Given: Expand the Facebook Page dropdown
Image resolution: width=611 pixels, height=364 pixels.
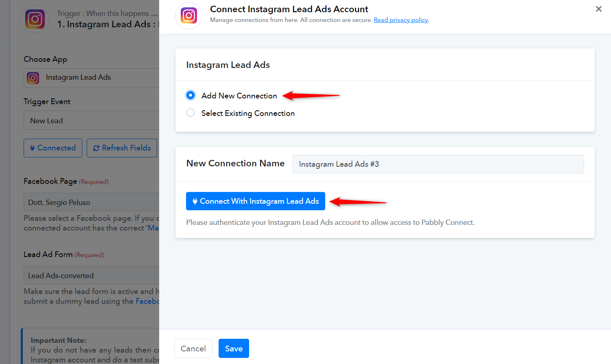Looking at the screenshot, I should click(92, 202).
